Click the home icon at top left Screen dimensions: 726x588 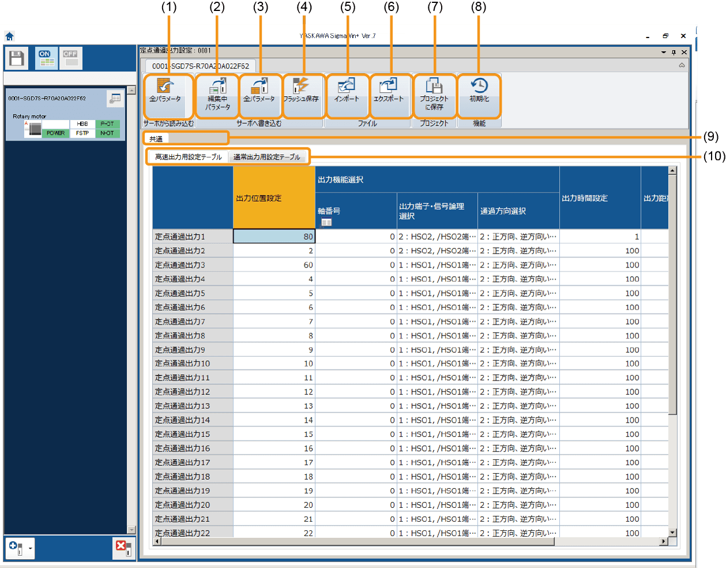[x=9, y=36]
